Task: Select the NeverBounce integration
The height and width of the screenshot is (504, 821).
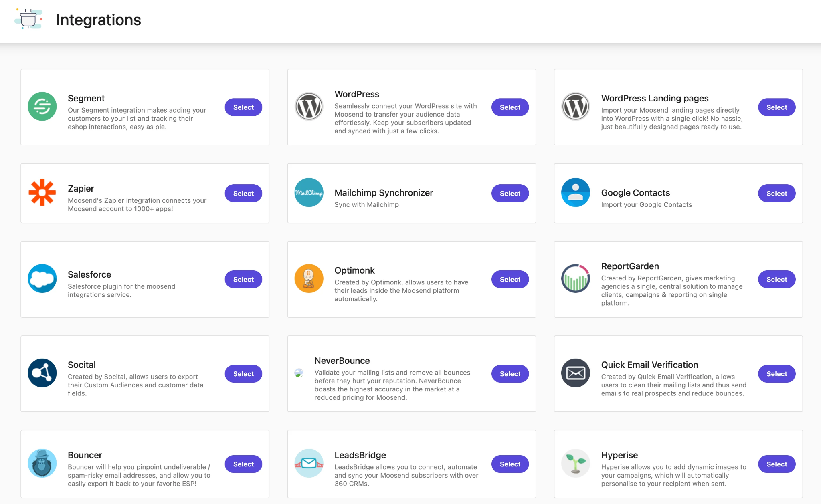Action: [x=510, y=374]
